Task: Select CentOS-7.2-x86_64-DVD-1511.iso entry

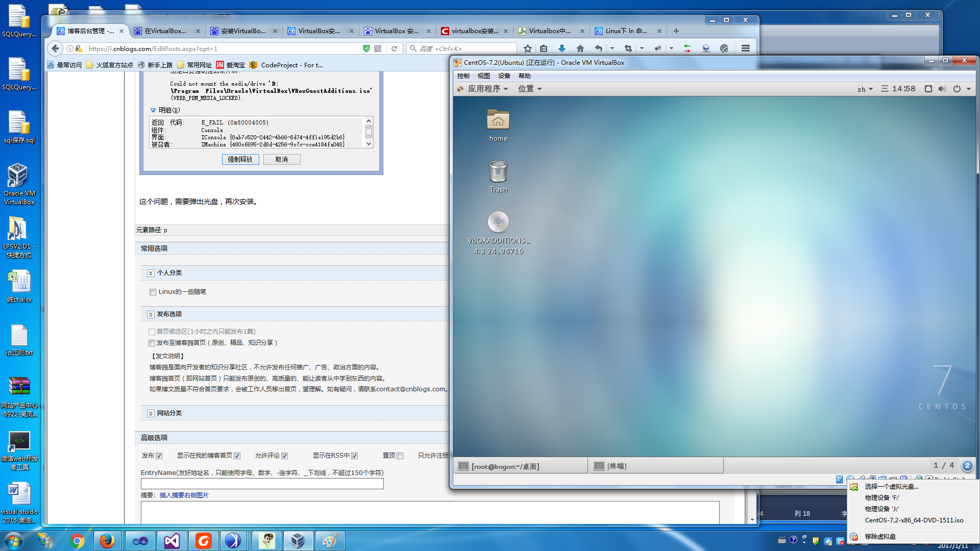Action: click(913, 520)
